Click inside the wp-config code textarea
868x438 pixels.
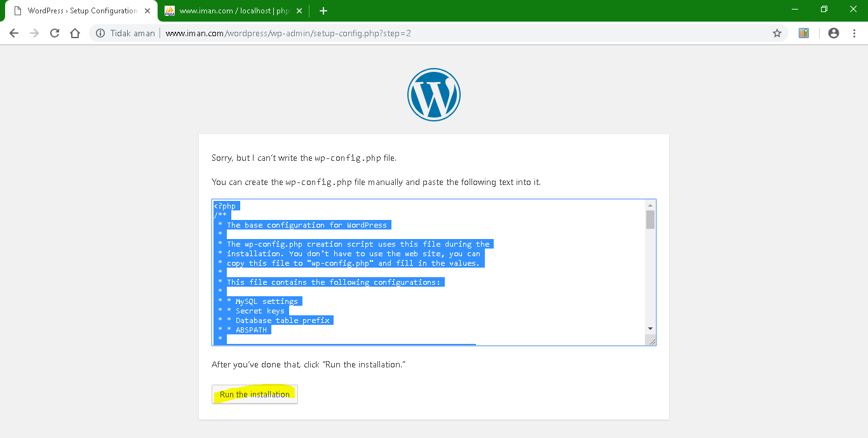pyautogui.click(x=429, y=272)
